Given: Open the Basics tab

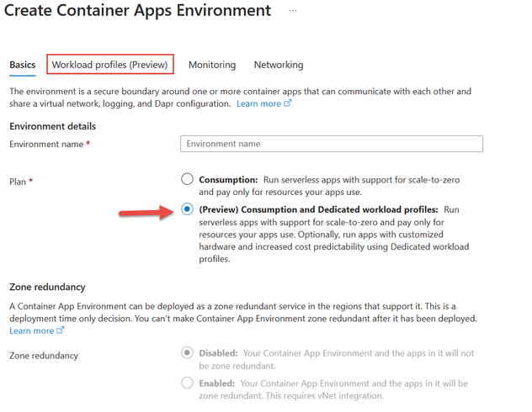Looking at the screenshot, I should tap(23, 65).
